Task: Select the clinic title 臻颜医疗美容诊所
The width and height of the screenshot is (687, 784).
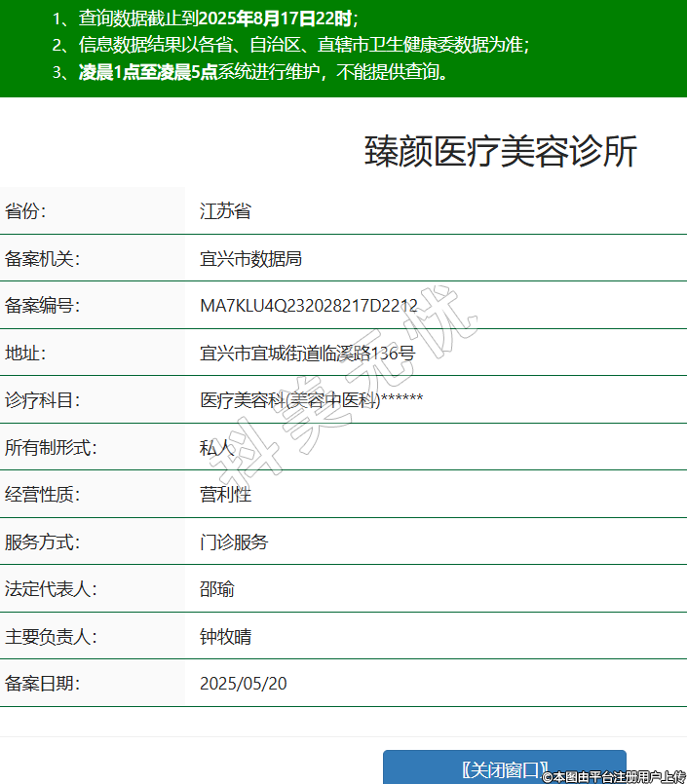Action: click(x=501, y=152)
